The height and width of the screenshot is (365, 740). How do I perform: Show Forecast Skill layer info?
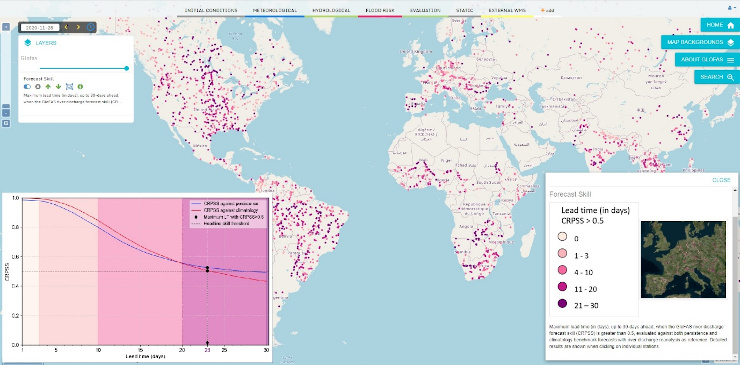tap(80, 86)
